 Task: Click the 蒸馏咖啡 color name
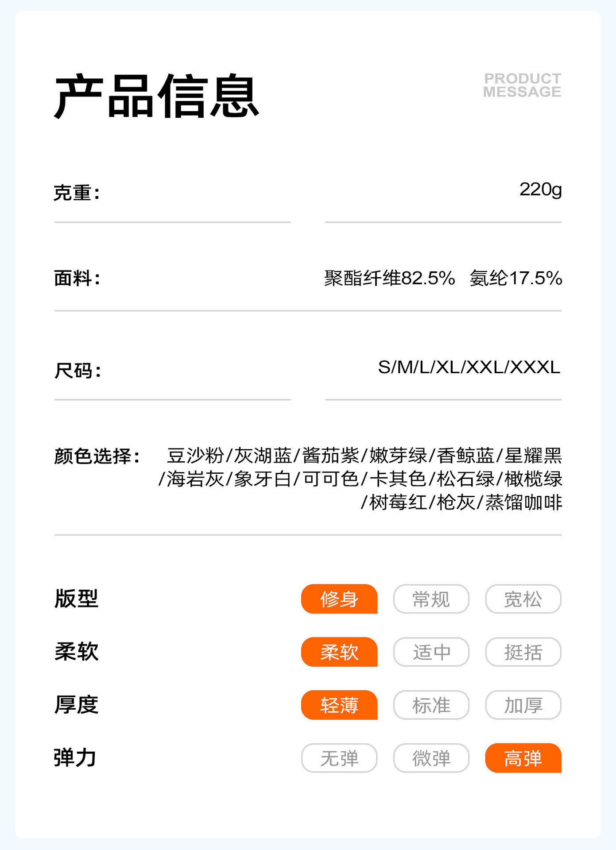coord(523,502)
